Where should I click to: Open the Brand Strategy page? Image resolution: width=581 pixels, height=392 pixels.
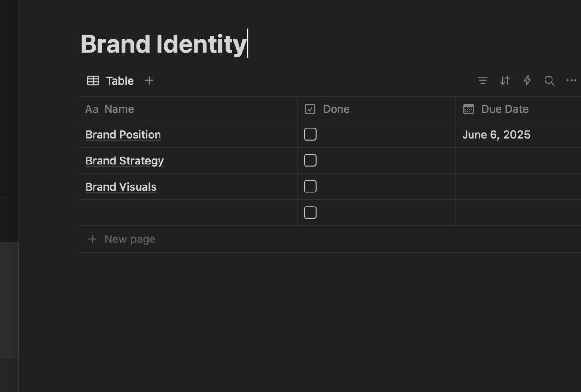coord(124,161)
